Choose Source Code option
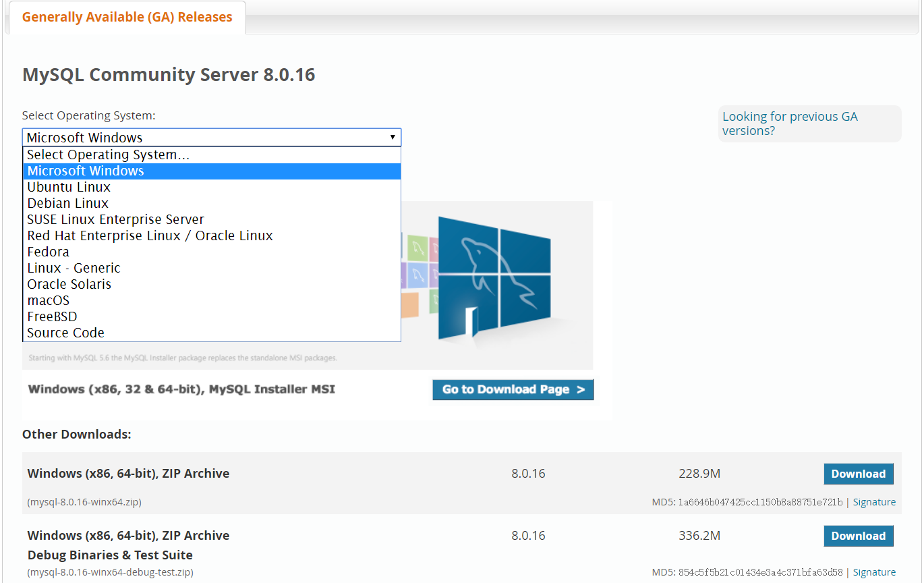 pyautogui.click(x=212, y=333)
